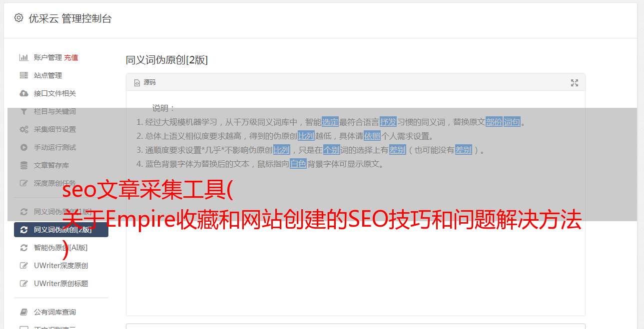This screenshot has width=644, height=329.
Task: Open 账户管理 bar chart icon
Action: pos(23,57)
